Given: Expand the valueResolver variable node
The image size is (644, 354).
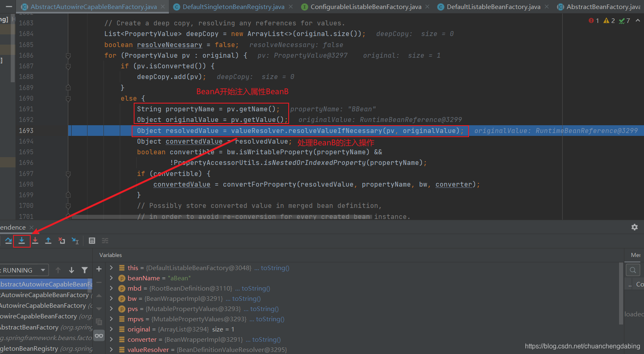Looking at the screenshot, I should pos(111,349).
